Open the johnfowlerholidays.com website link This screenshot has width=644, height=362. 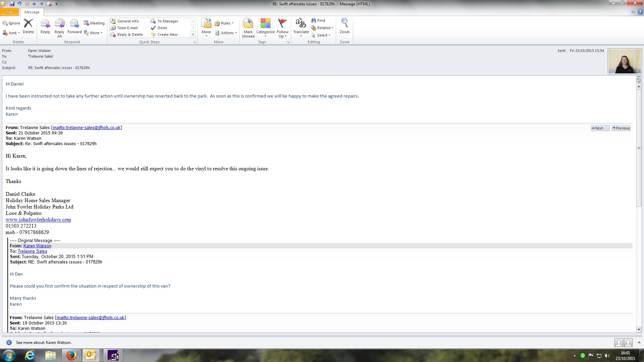38,220
